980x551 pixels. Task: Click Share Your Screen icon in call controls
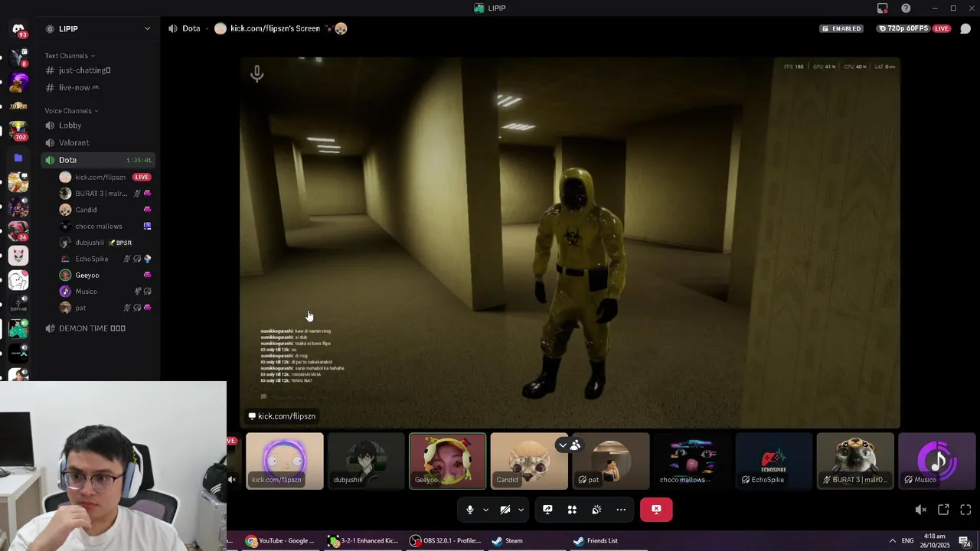[x=547, y=510]
